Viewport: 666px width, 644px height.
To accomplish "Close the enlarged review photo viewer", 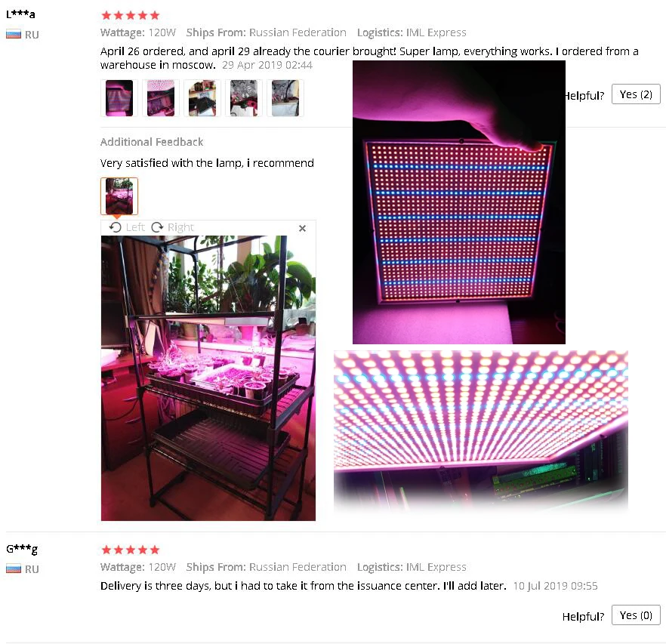I will click(302, 229).
